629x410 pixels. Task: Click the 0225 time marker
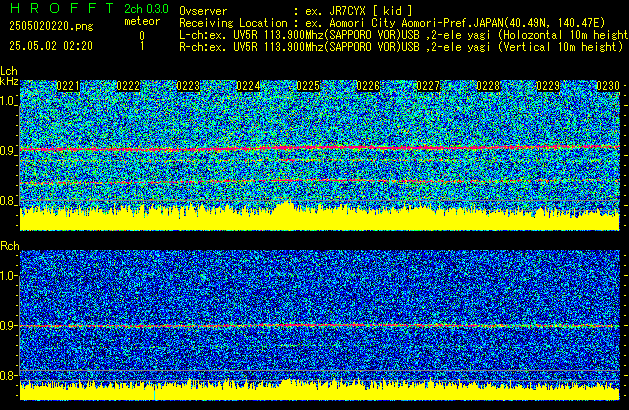point(308,86)
